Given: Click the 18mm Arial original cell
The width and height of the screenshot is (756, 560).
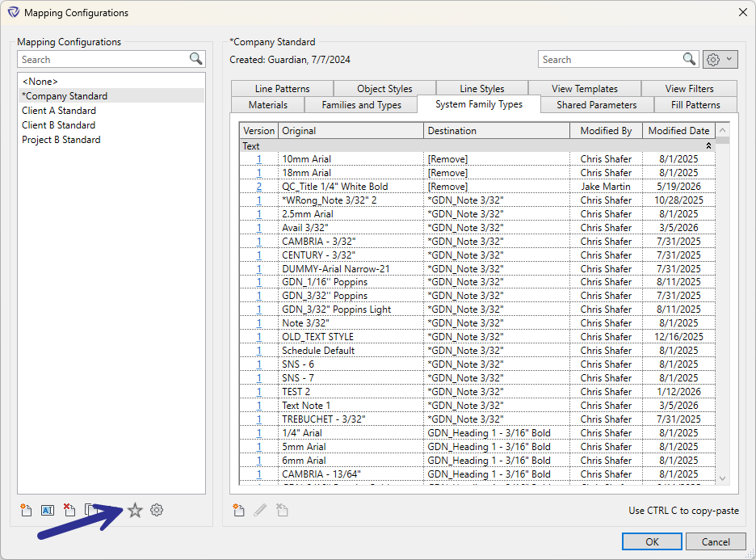Looking at the screenshot, I should tap(351, 173).
